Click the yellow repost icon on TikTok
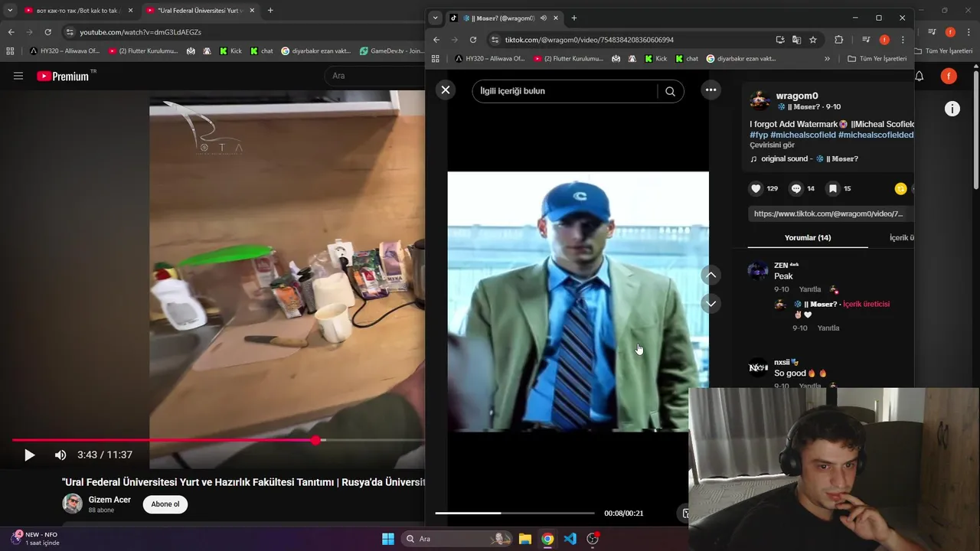This screenshot has width=980, height=551. pos(900,188)
